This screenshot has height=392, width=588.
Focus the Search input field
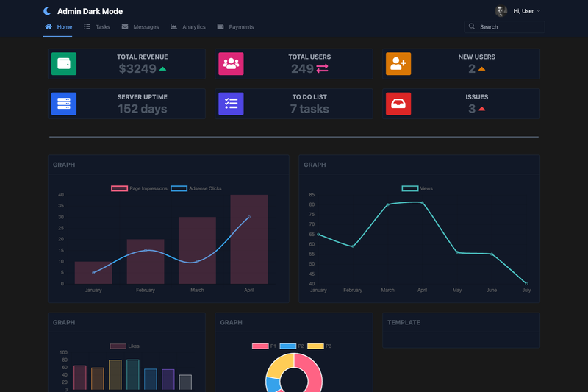point(504,27)
